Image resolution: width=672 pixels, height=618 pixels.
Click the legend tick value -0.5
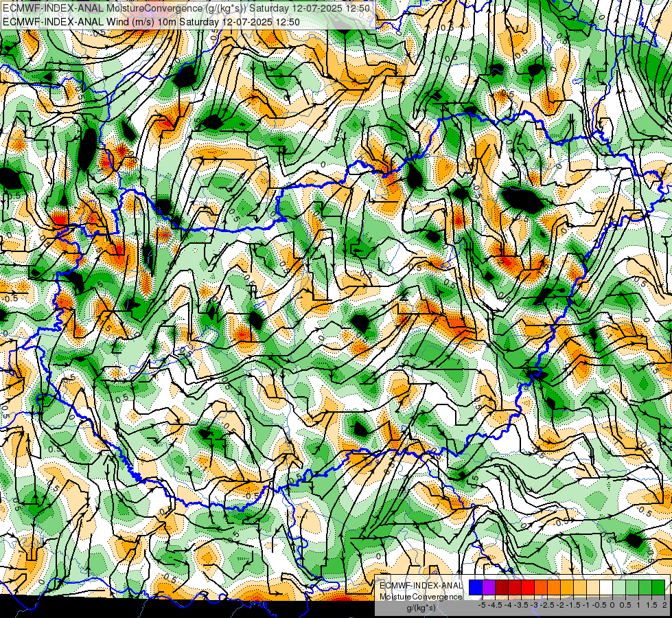click(x=599, y=605)
